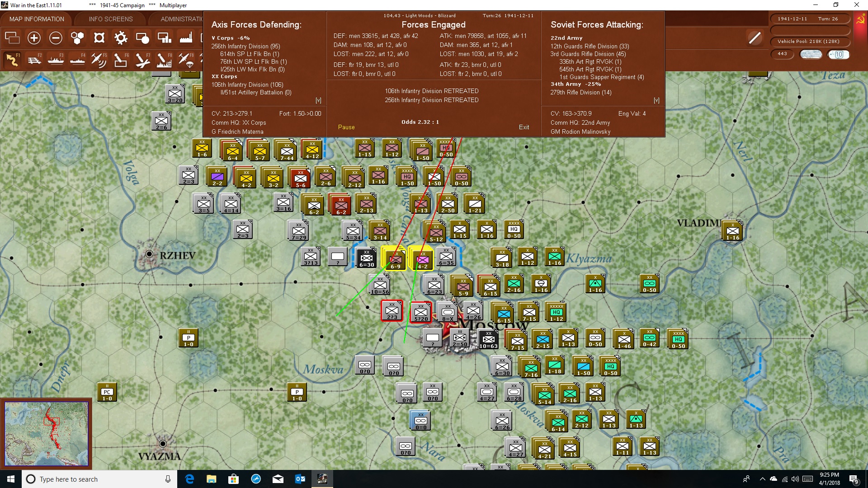
Task: Click the cloudy weather indicator pill
Action: (811, 54)
